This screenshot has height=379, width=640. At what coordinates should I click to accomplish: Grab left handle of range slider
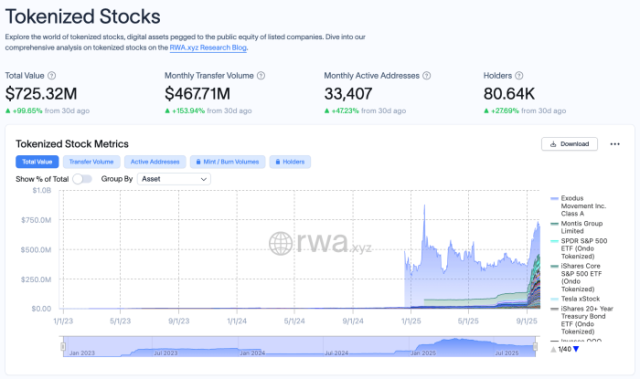tap(63, 347)
